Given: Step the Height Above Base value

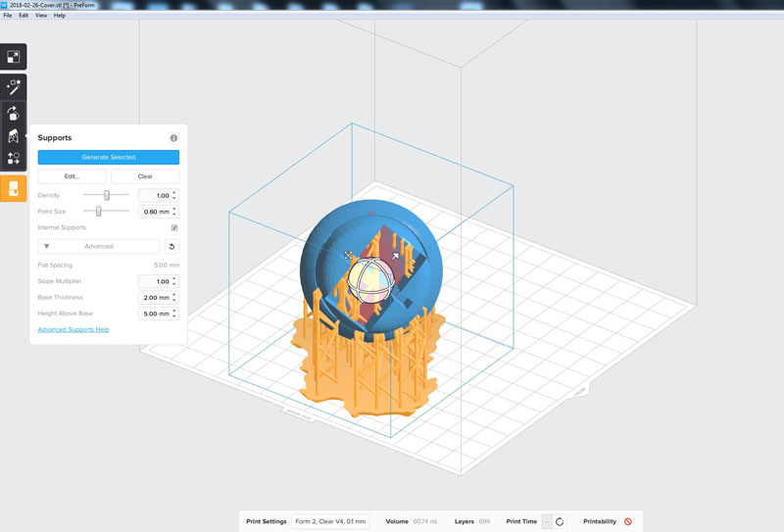Looking at the screenshot, I should click(x=174, y=314).
